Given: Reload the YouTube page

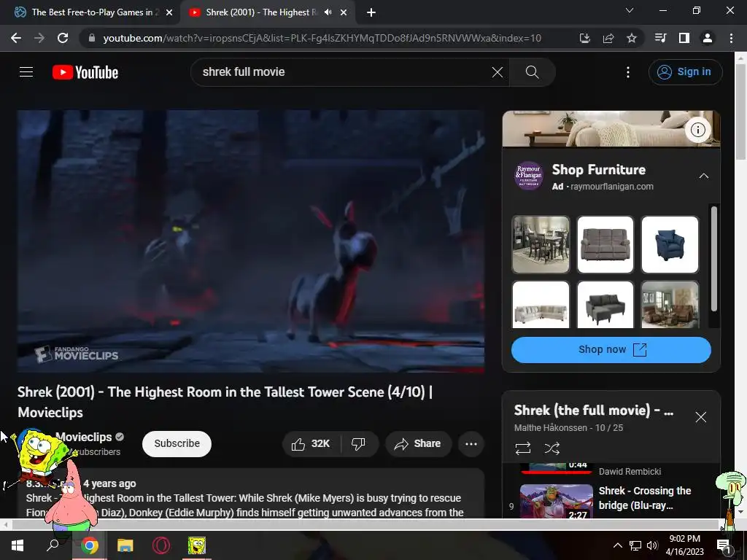Looking at the screenshot, I should [63, 38].
